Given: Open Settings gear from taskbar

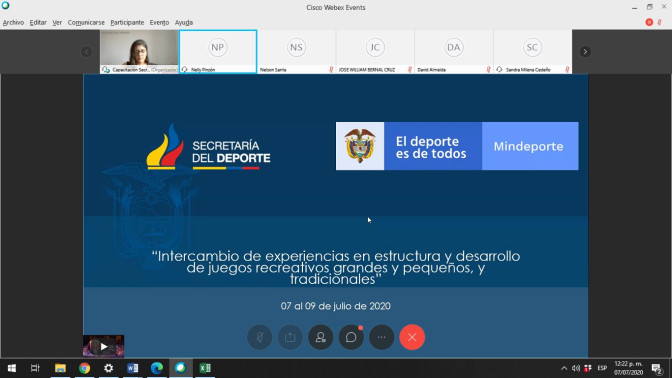Looking at the screenshot, I should tap(108, 368).
